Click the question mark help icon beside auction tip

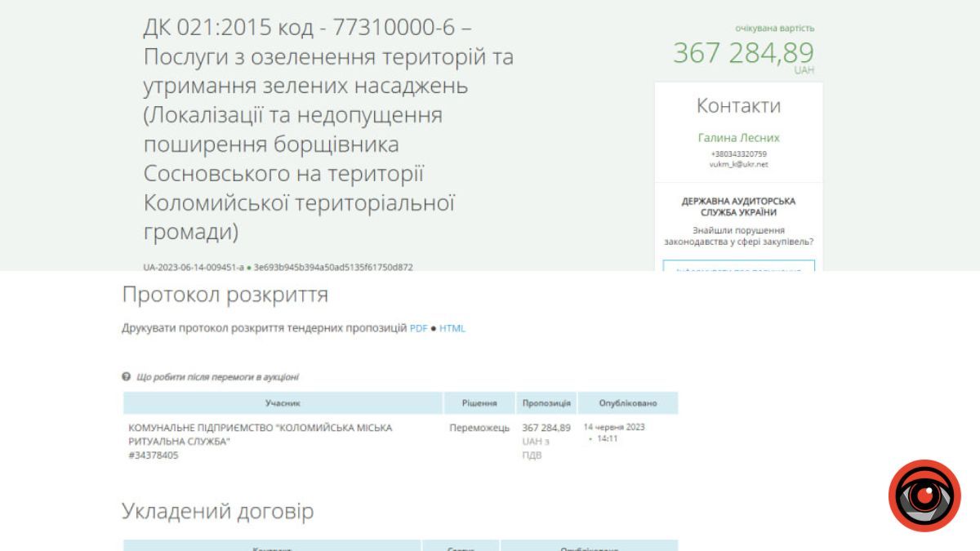coord(124,377)
